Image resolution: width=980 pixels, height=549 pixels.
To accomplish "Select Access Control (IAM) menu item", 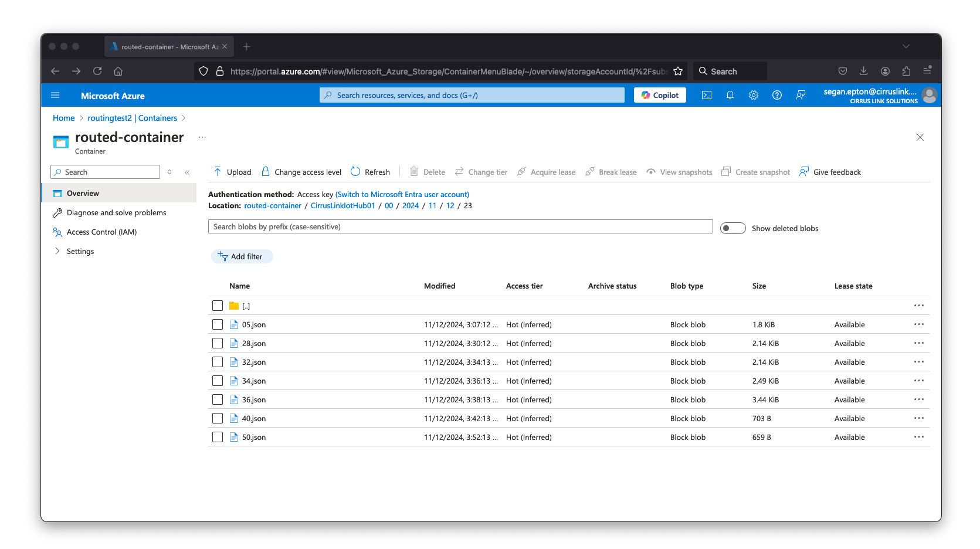I will [x=101, y=232].
